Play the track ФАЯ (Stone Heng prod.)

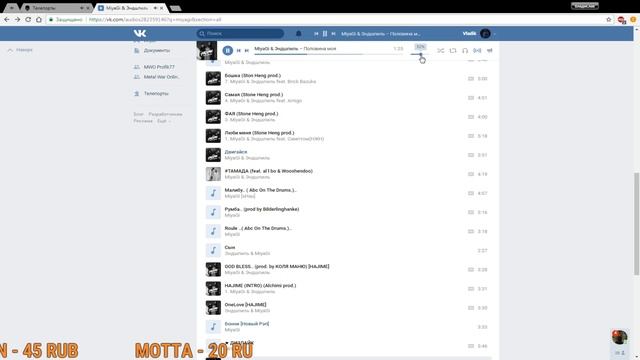pos(347,117)
